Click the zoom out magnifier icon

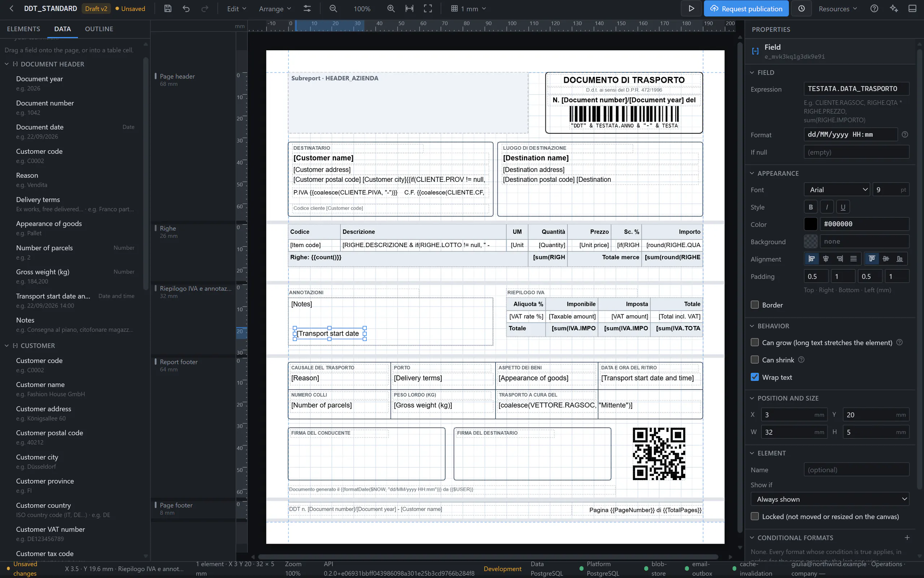click(x=334, y=8)
